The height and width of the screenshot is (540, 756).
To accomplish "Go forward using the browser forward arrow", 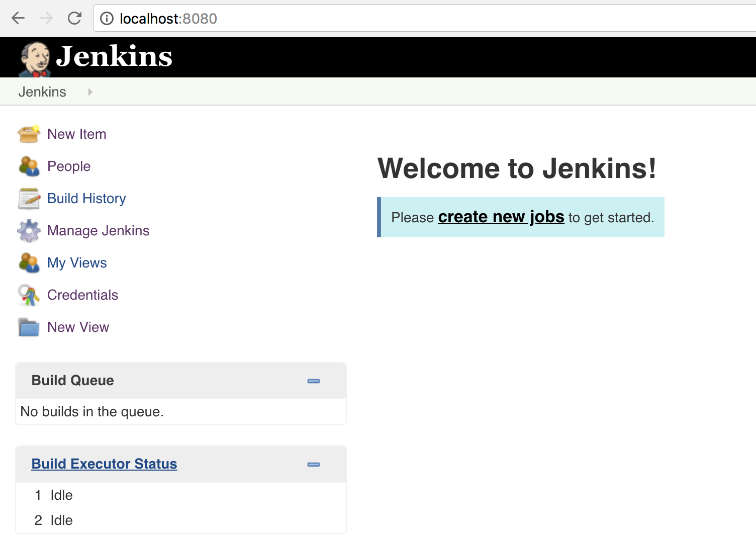I will click(x=46, y=19).
